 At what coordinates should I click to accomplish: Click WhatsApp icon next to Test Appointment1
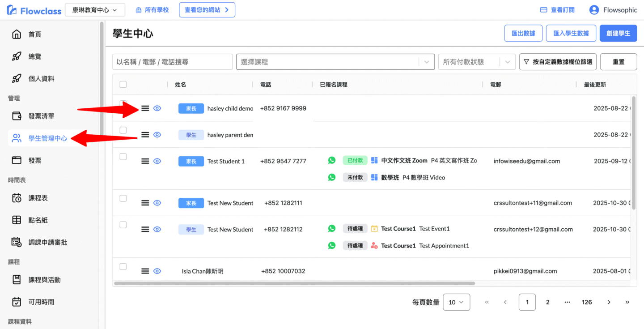tap(331, 245)
